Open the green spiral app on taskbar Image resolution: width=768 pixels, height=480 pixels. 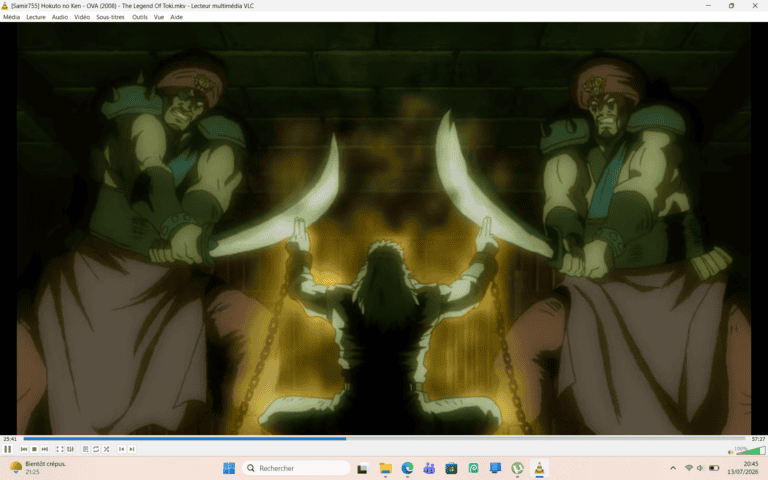[x=473, y=468]
